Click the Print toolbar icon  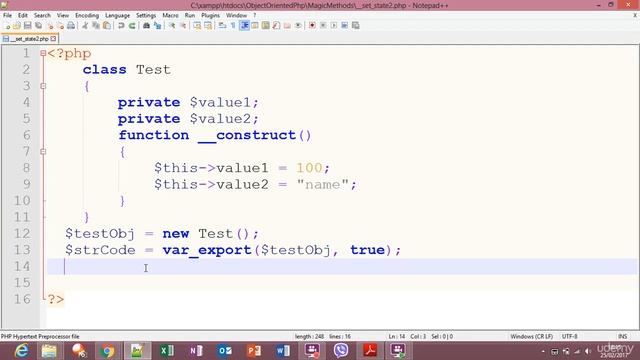click(x=71, y=26)
